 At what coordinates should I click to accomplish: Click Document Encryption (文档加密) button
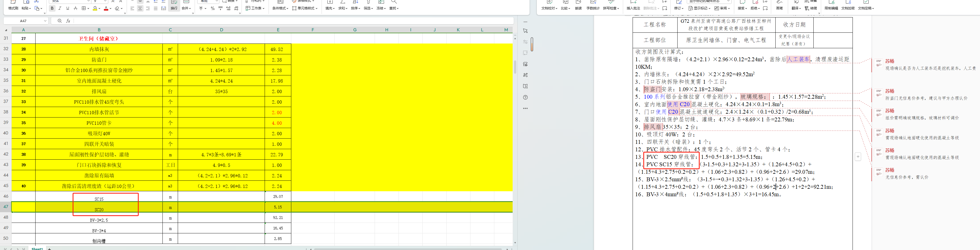pos(848,5)
